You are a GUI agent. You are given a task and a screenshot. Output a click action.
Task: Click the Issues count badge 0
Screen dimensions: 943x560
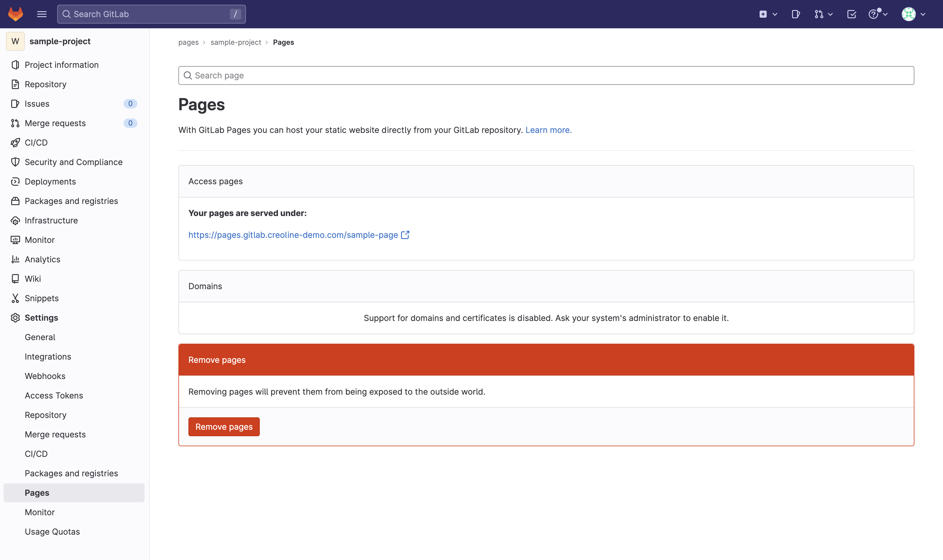[130, 104]
